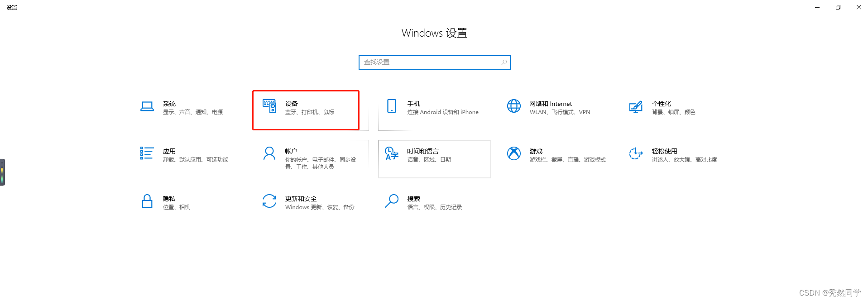Viewport: 868px width, 301px height.
Task: Click 背景、锁屏、颜色 description
Action: pos(674,112)
